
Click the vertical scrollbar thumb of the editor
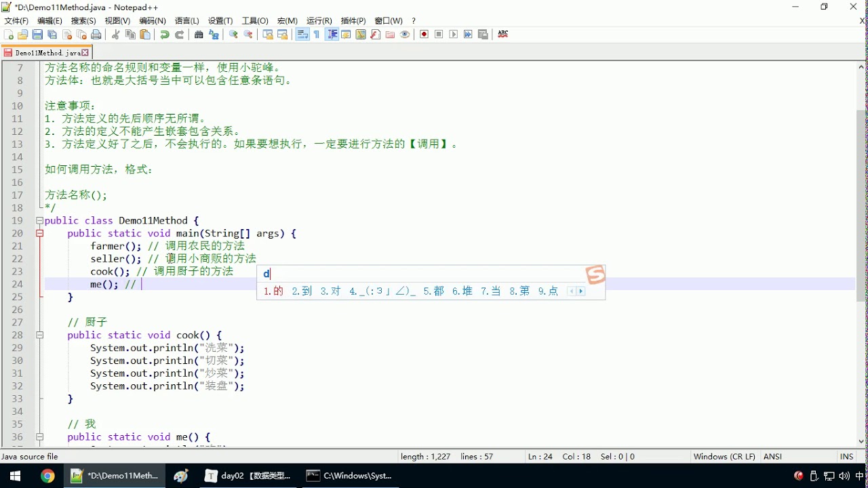862,206
